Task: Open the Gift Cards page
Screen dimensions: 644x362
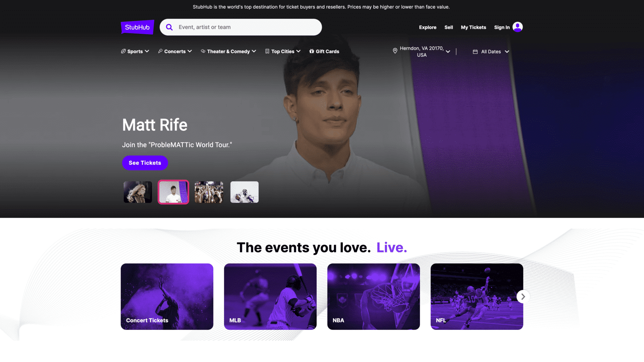Action: [324, 51]
